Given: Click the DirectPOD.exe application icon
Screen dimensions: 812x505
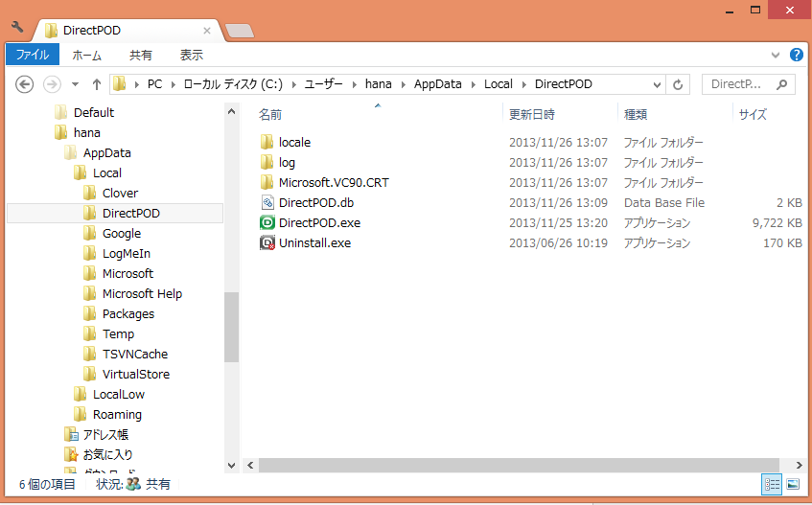Looking at the screenshot, I should point(267,223).
